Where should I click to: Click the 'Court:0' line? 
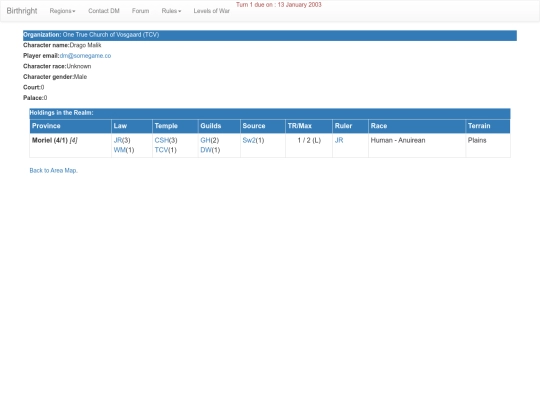[x=33, y=87]
